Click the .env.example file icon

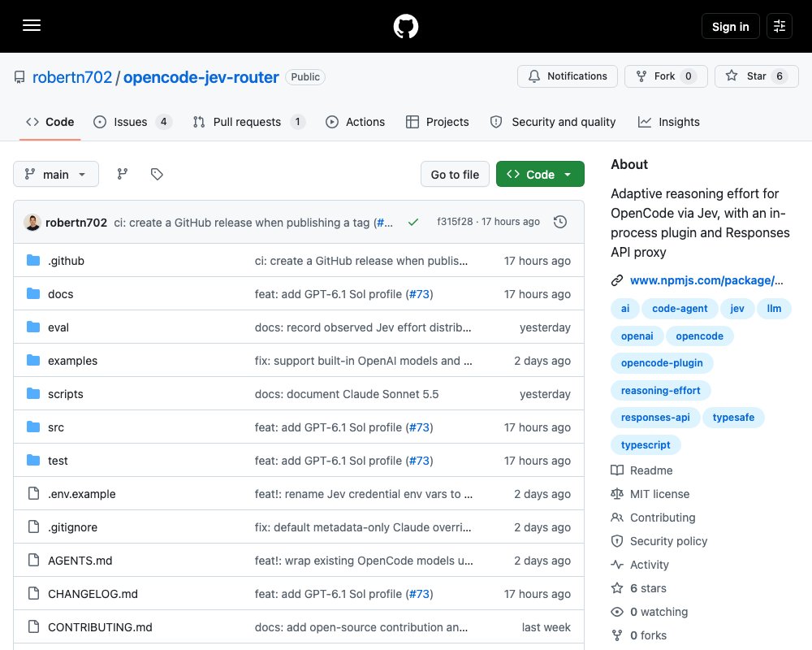[x=33, y=493]
